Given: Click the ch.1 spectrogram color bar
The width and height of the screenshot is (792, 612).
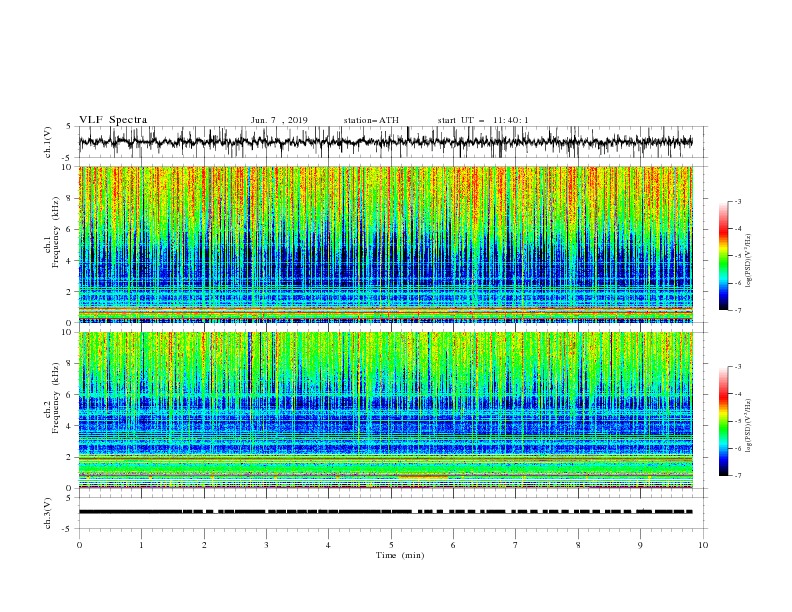Looking at the screenshot, I should tap(723, 256).
